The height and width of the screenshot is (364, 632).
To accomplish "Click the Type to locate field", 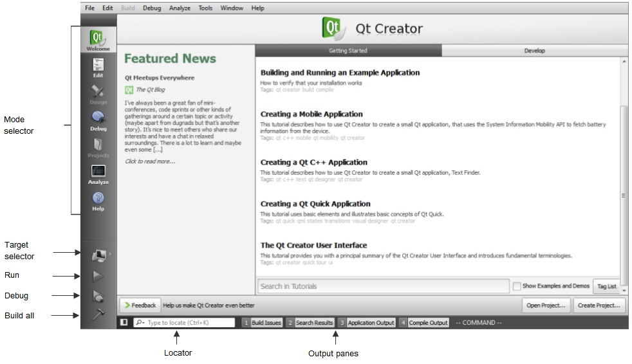I will pyautogui.click(x=184, y=323).
